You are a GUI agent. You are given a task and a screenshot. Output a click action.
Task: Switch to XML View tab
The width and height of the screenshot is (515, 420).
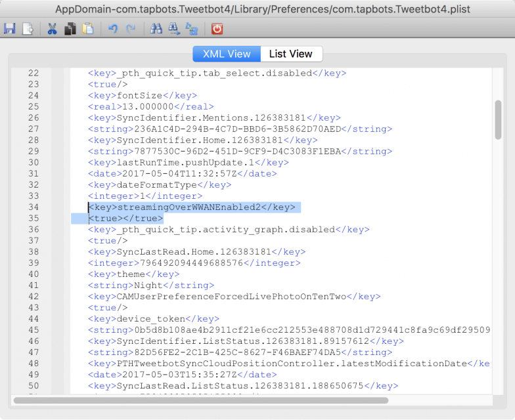point(227,54)
